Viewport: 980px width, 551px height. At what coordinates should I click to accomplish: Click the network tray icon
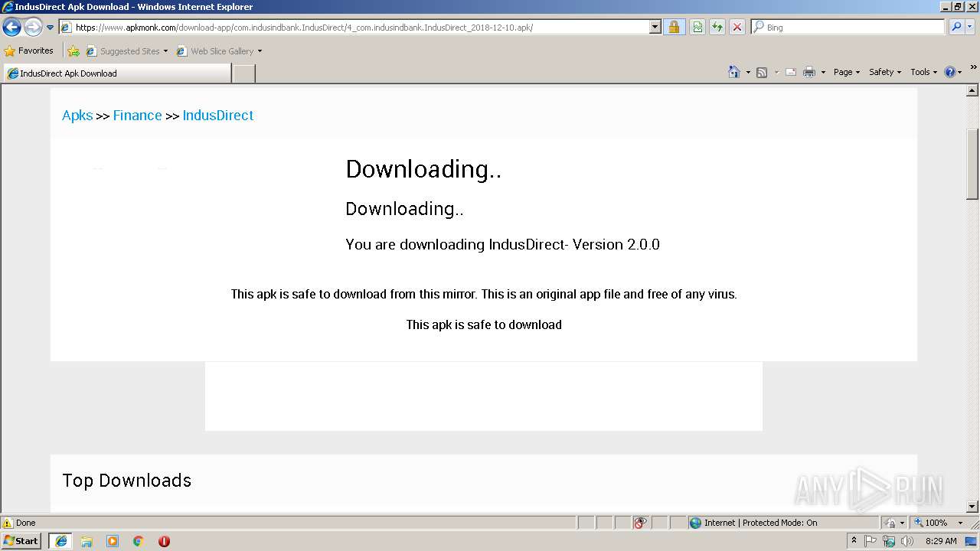(889, 541)
